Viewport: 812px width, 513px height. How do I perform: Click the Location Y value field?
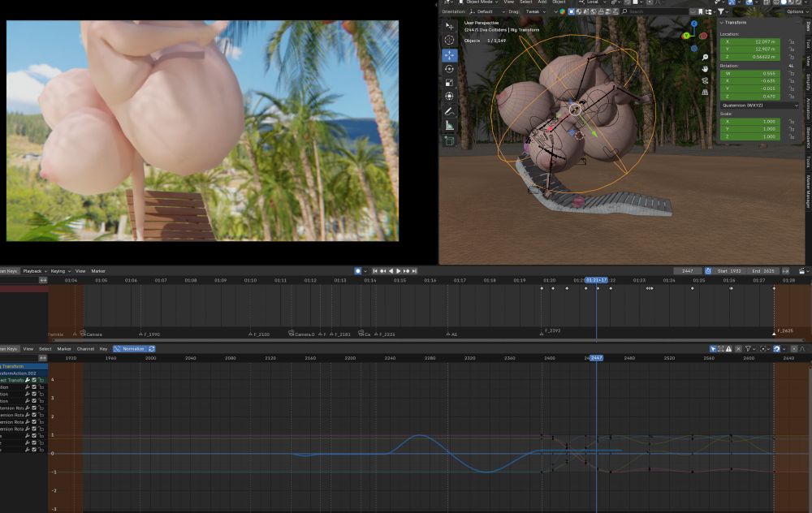[750, 50]
